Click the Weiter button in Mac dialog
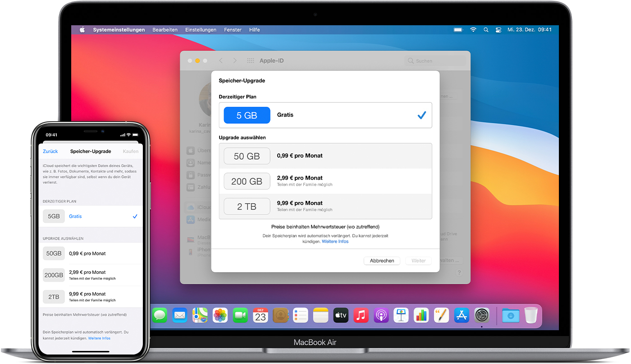Screen dimensions: 631x364 click(418, 261)
